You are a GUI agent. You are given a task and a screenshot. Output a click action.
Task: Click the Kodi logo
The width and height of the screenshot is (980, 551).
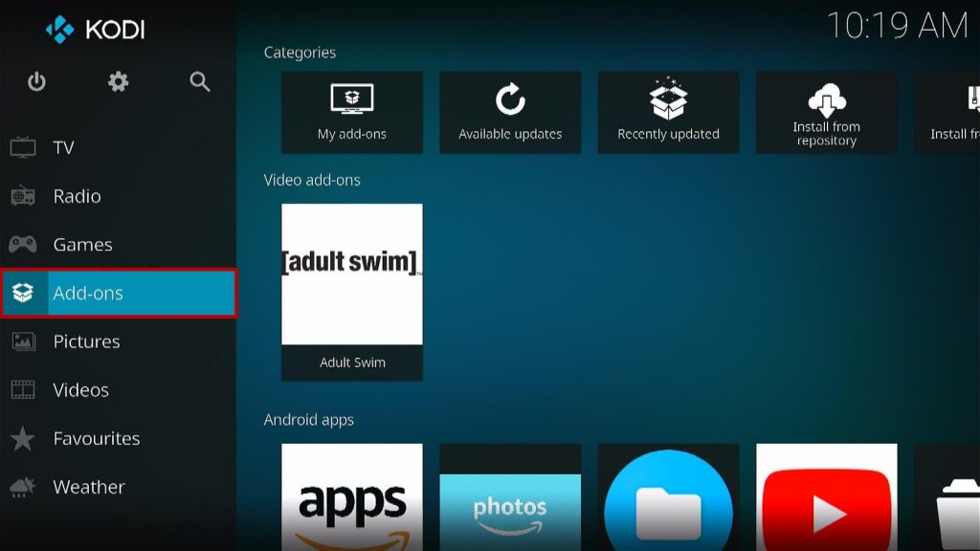pyautogui.click(x=95, y=30)
